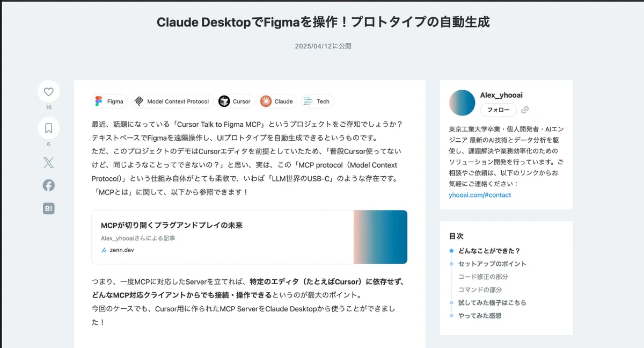Click 'Alex_yhooaiさんによる記事' caption in card
Viewport: 644px width, 348px height.
click(x=138, y=238)
